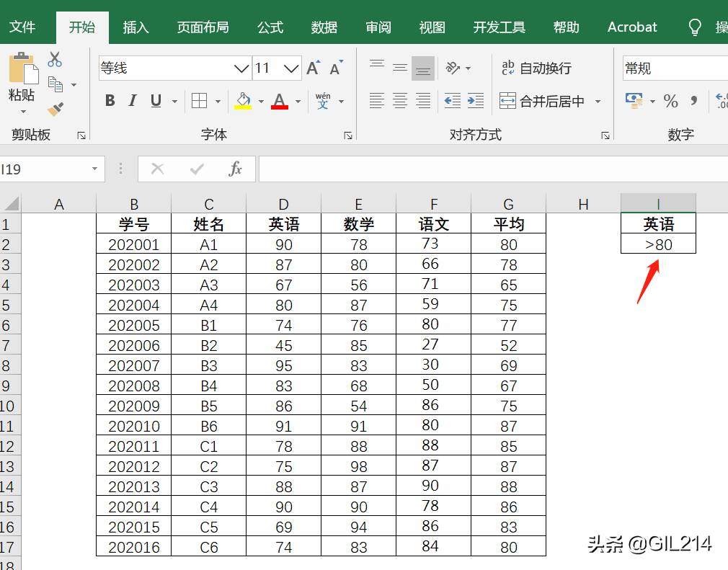Open the Acrobat tab
The width and height of the screenshot is (728, 570).
632,27
